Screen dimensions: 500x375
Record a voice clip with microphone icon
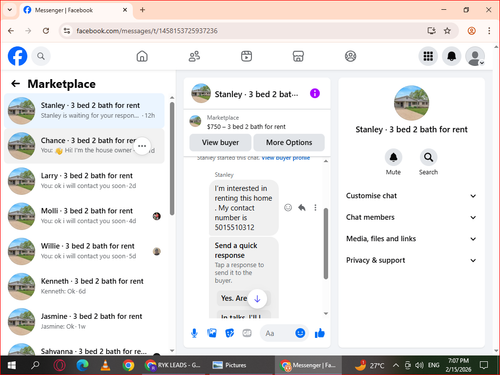pyautogui.click(x=194, y=333)
